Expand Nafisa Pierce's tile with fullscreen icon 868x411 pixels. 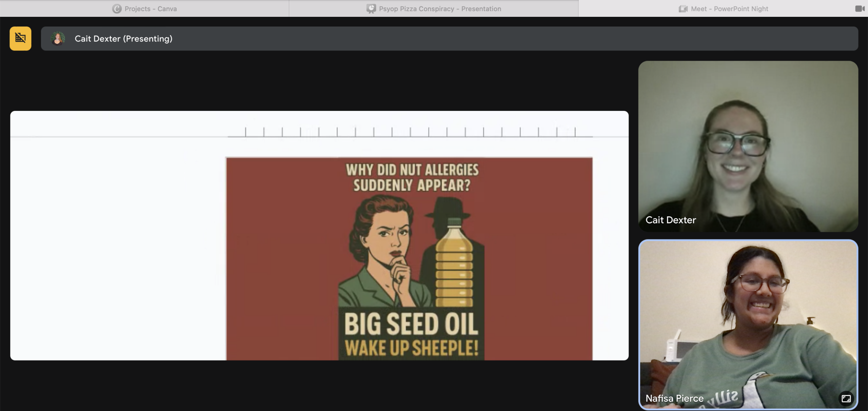pyautogui.click(x=846, y=398)
